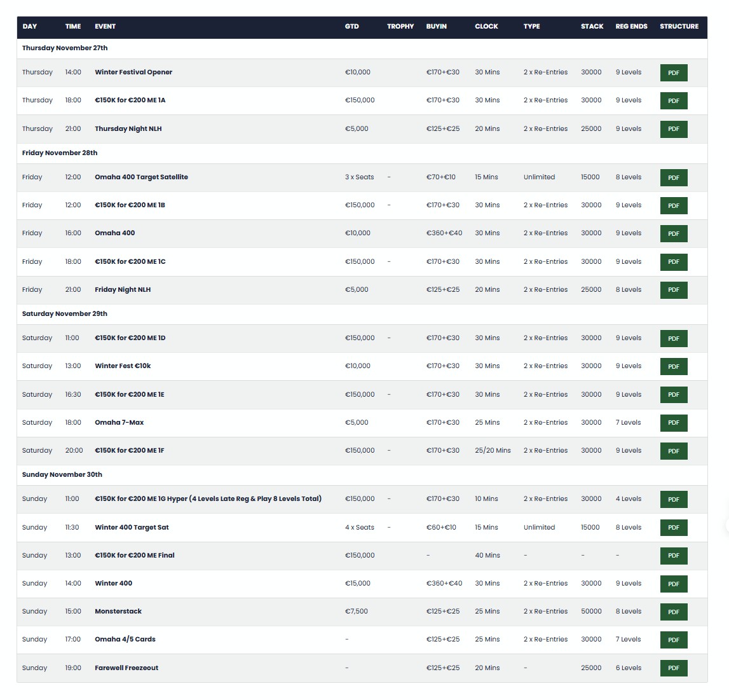Open PDF for €150K ME 1G Hyper
Image resolution: width=729 pixels, height=700 pixels.
tap(673, 499)
